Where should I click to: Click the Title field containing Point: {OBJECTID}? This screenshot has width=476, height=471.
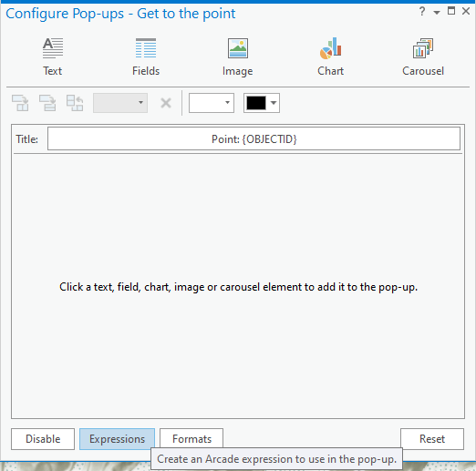(254, 138)
